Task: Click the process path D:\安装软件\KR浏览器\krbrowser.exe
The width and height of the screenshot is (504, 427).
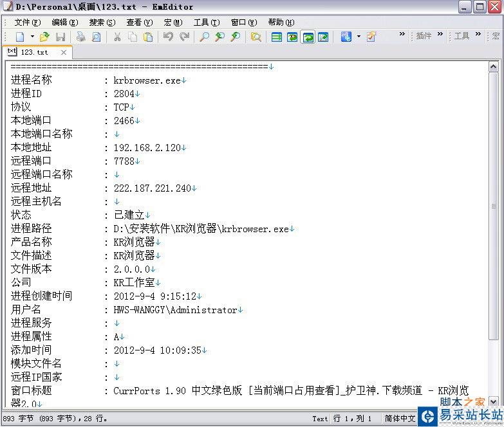Action: tap(201, 228)
